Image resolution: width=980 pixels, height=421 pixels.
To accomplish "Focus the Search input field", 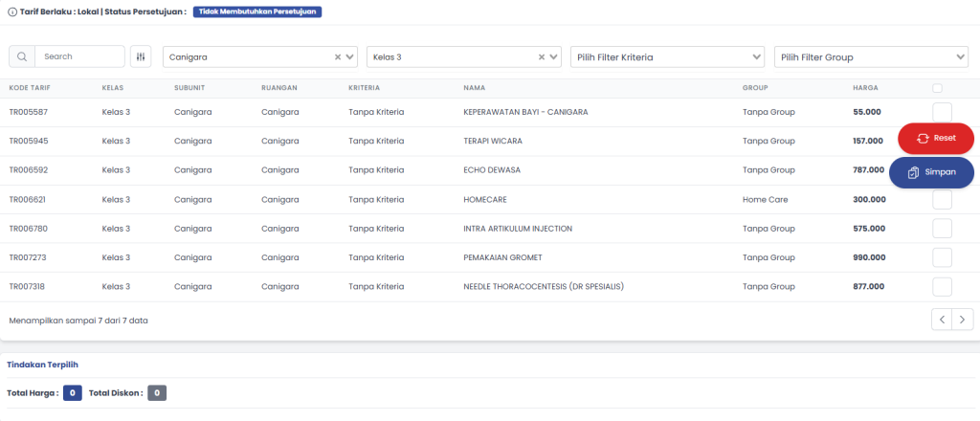I will (x=80, y=57).
